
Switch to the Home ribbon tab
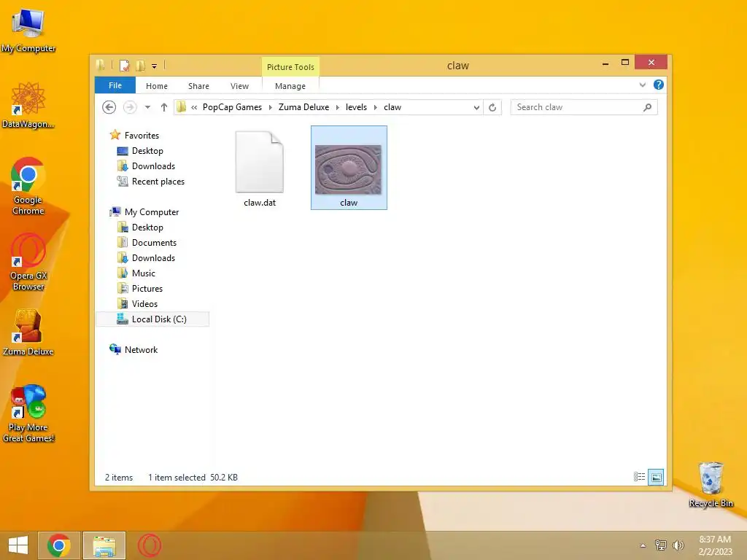pyautogui.click(x=157, y=86)
